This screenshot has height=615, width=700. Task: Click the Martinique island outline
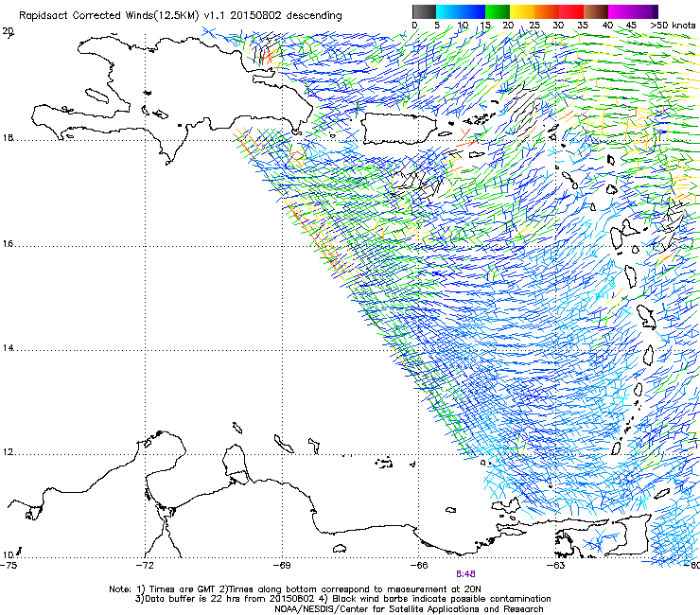[x=646, y=317]
